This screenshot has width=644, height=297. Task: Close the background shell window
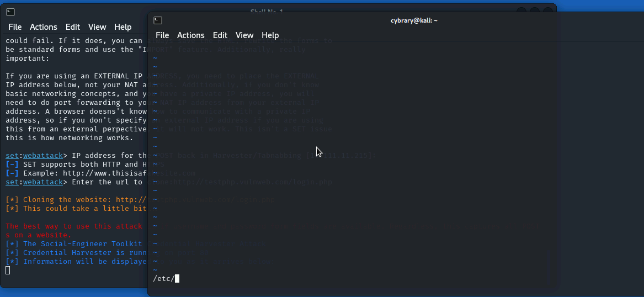547,12
